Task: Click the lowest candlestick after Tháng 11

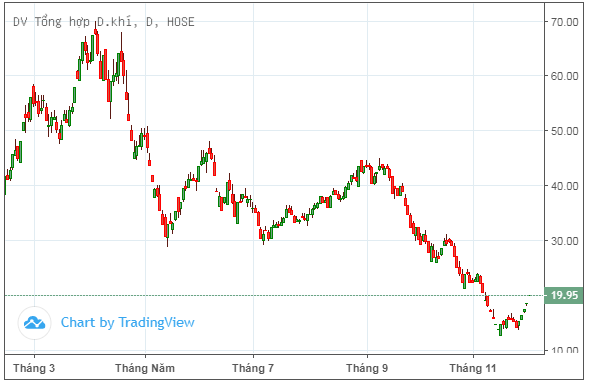Action: pos(500,329)
